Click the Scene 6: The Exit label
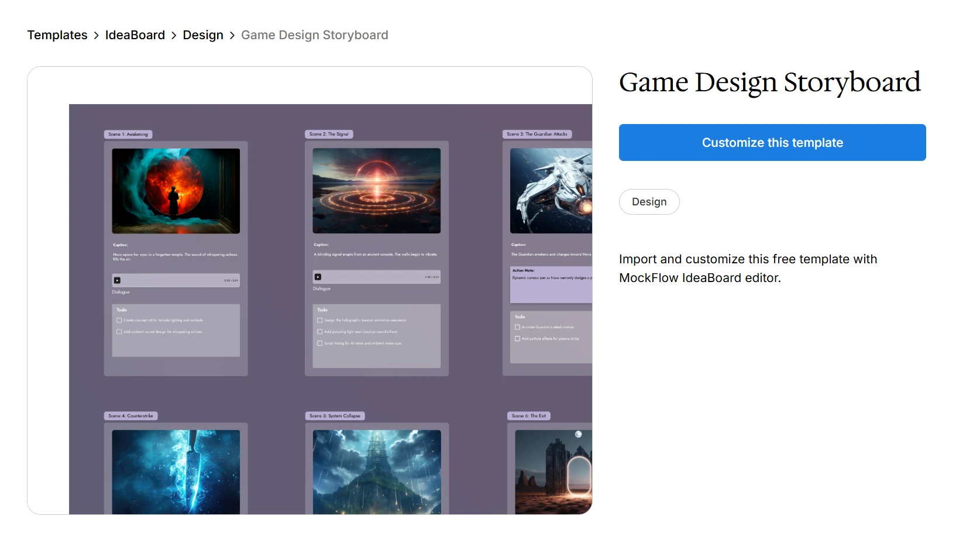Image resolution: width=980 pixels, height=543 pixels. [529, 416]
